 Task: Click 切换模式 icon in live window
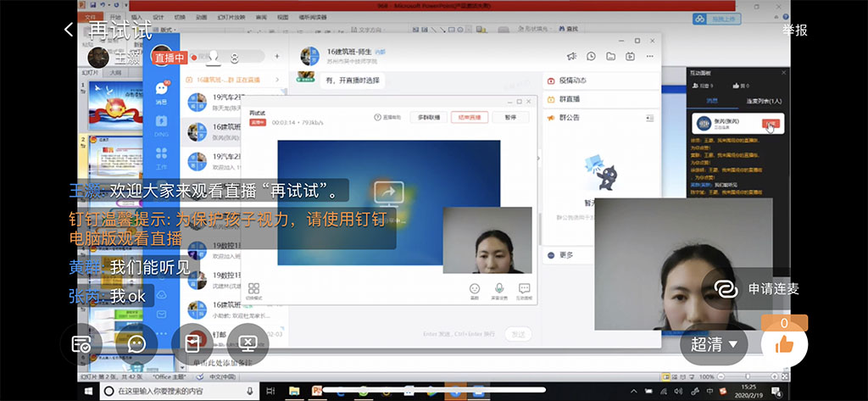[x=253, y=292]
